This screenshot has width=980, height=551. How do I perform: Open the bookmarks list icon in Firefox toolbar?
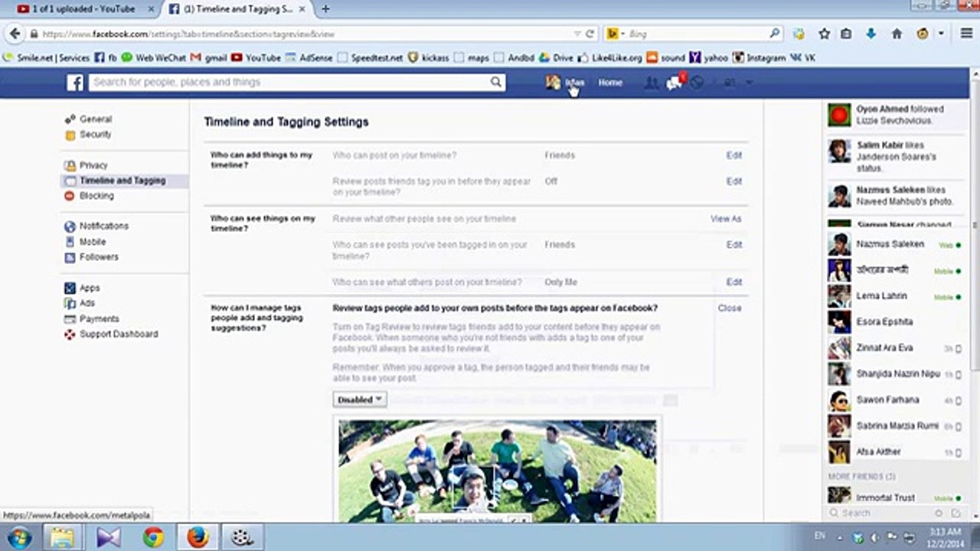pyautogui.click(x=846, y=34)
